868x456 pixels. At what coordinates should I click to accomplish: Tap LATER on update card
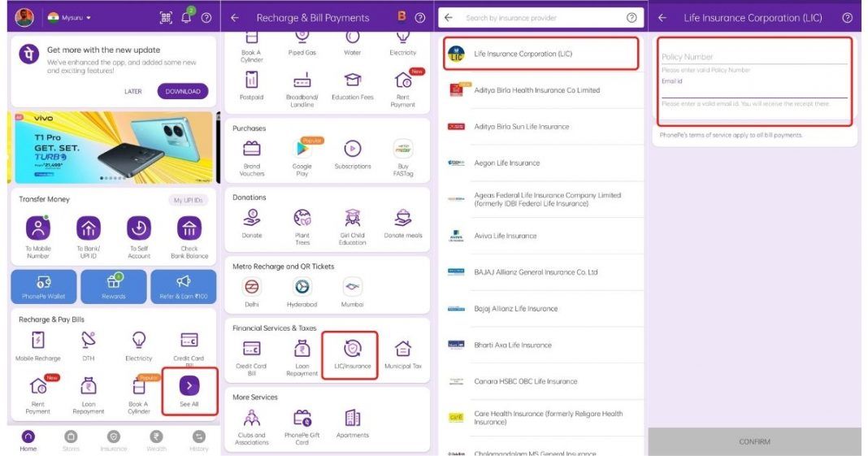pos(132,91)
